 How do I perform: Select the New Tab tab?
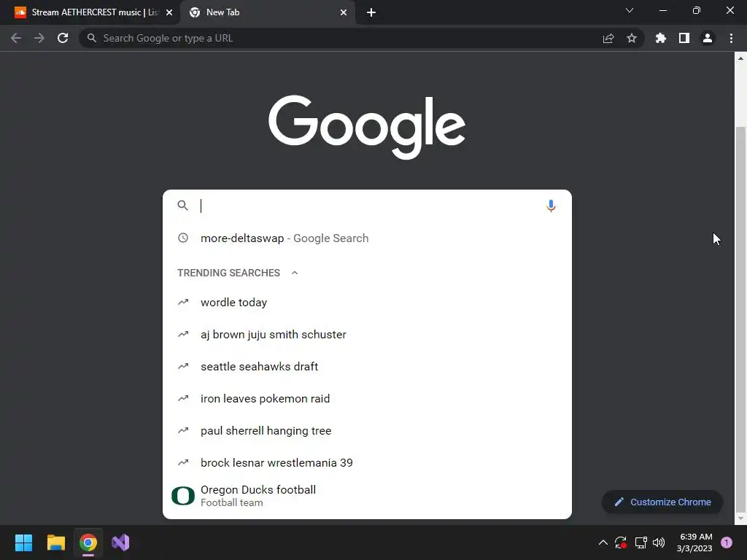(x=267, y=12)
